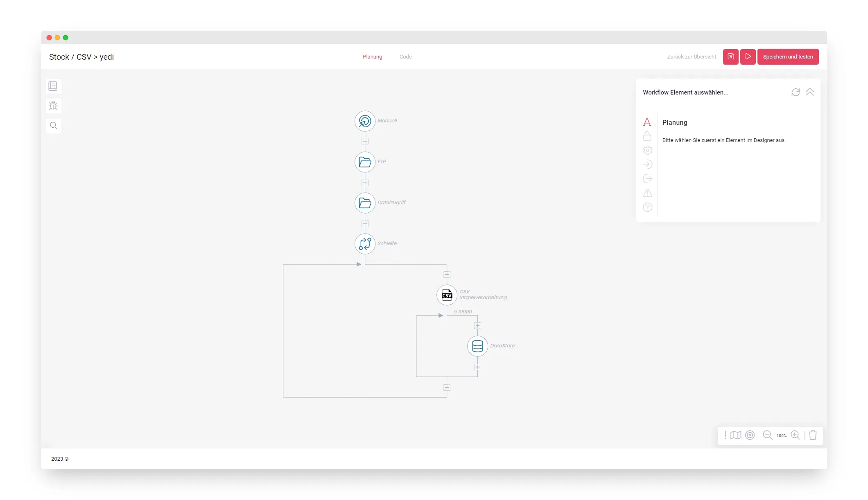868x500 pixels.
Task: Show the exclamation mark issues in bottom toolbar
Action: tap(725, 435)
